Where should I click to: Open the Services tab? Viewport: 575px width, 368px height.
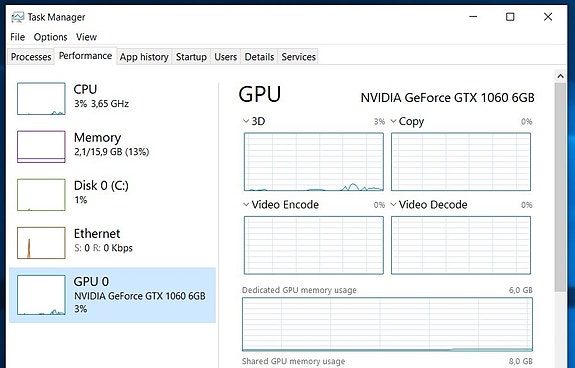click(299, 57)
